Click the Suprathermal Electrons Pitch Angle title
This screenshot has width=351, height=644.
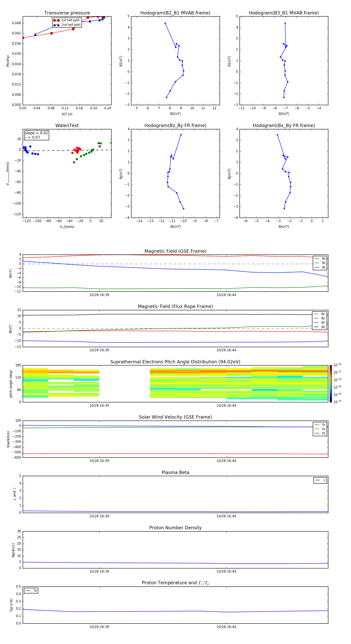point(175,362)
